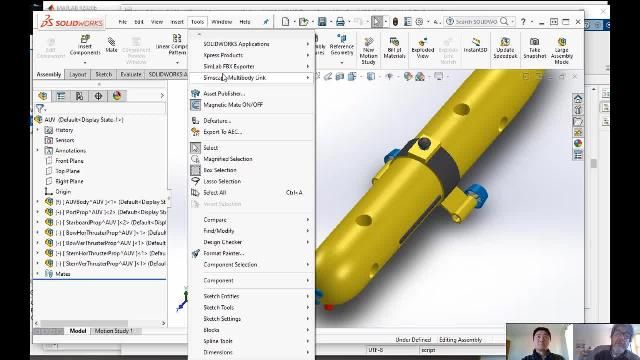Expand the Compare submenu
Screen dimensions: 640x360
pos(252,220)
